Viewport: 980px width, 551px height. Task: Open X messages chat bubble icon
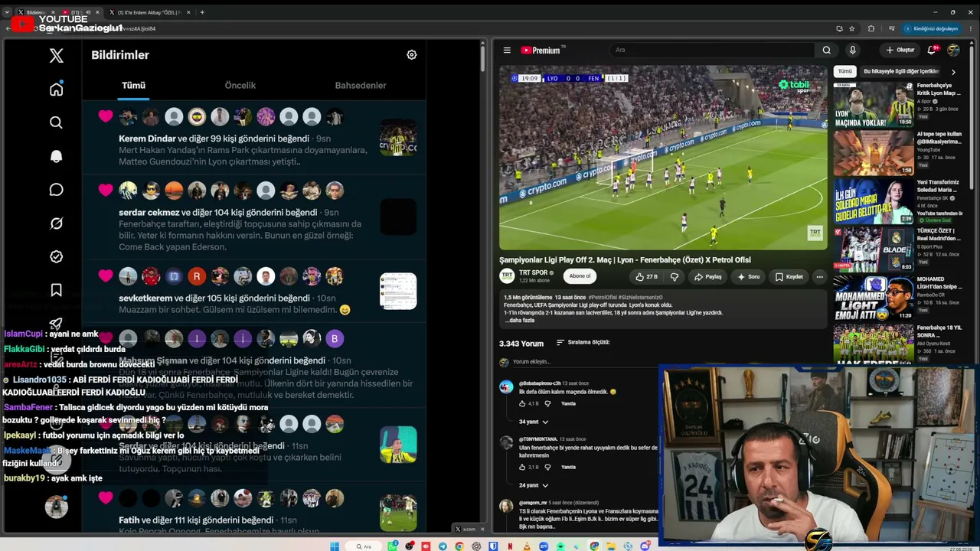[x=56, y=190]
